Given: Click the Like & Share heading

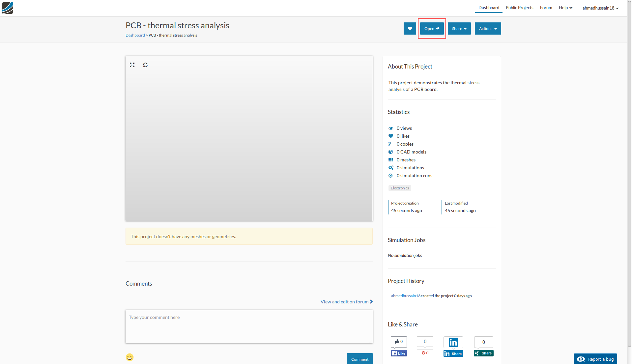Looking at the screenshot, I should coord(403,324).
